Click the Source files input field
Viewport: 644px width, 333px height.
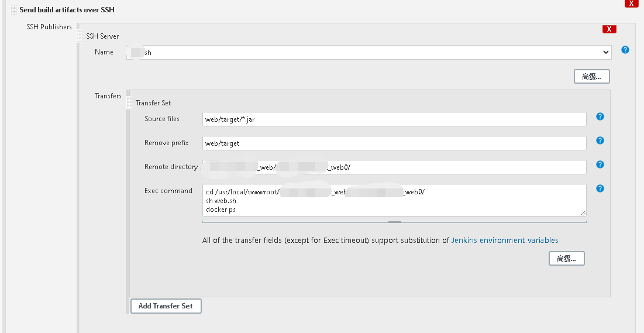[394, 119]
